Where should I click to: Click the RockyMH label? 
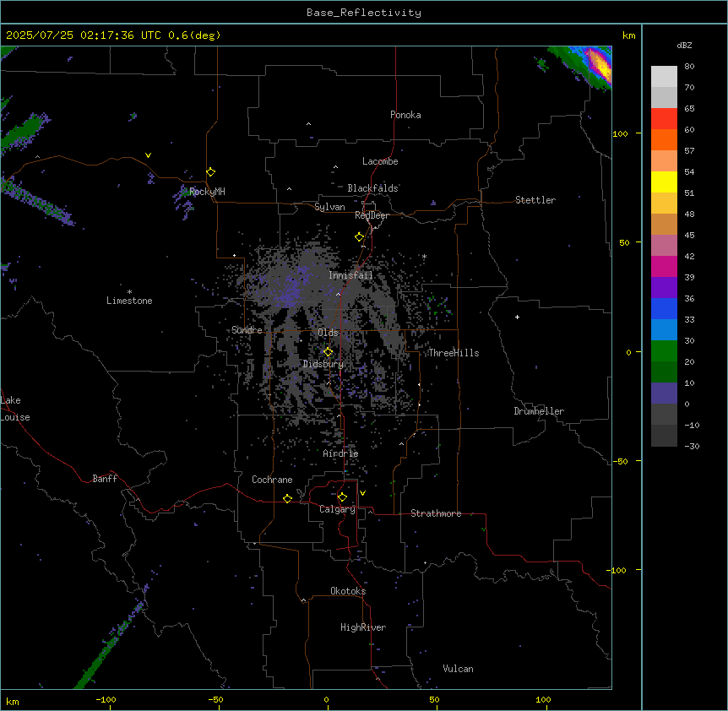(207, 192)
